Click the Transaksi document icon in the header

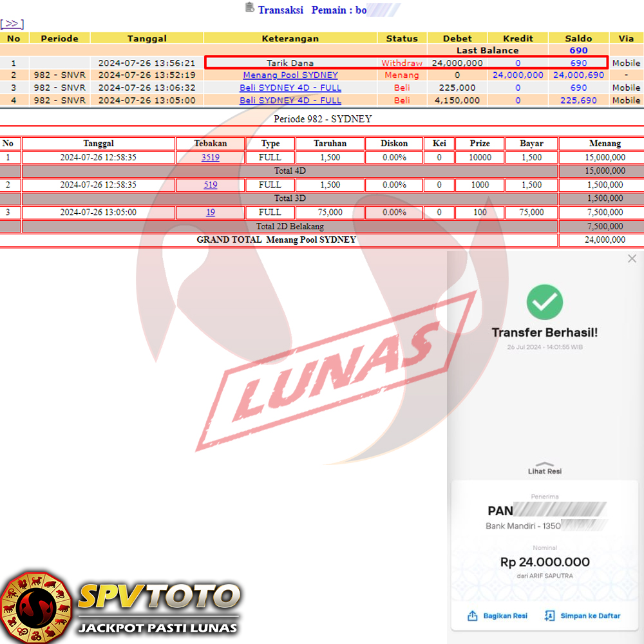tap(250, 8)
